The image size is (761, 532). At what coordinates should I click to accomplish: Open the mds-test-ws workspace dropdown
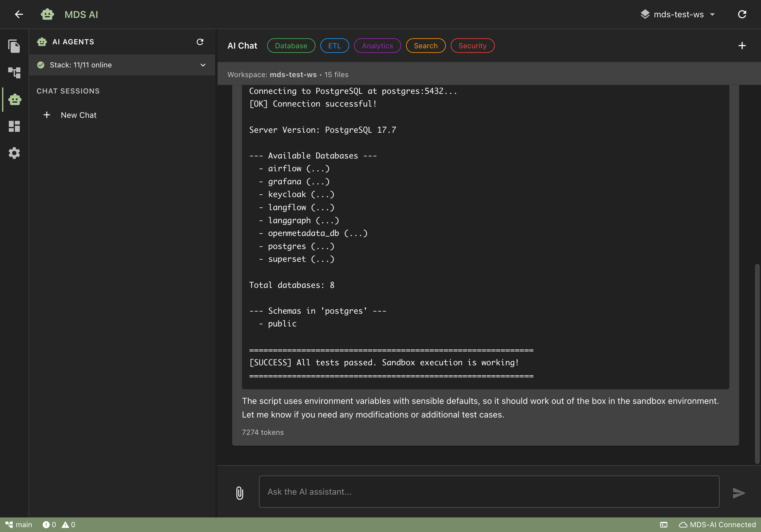(678, 14)
